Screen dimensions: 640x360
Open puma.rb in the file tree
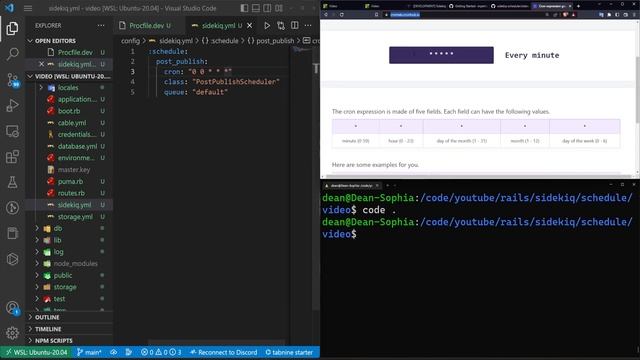coord(70,182)
